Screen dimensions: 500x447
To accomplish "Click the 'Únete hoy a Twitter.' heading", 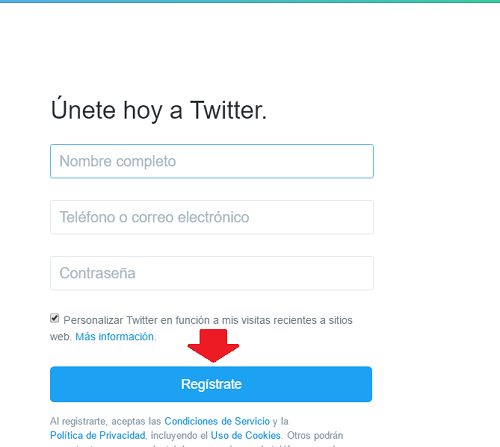I will (159, 109).
